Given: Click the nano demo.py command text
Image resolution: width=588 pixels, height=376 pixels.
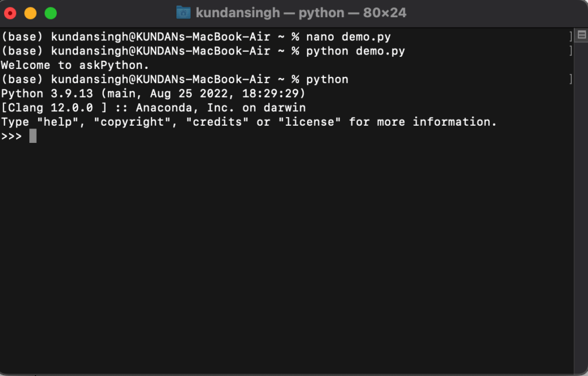Looking at the screenshot, I should [350, 36].
